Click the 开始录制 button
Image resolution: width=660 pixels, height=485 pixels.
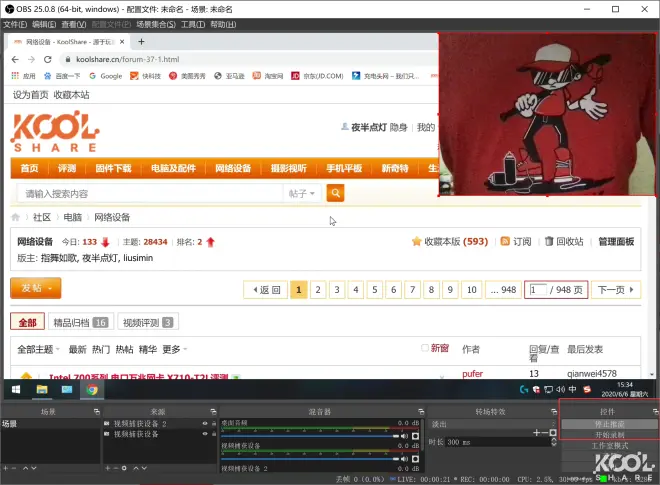(x=609, y=434)
